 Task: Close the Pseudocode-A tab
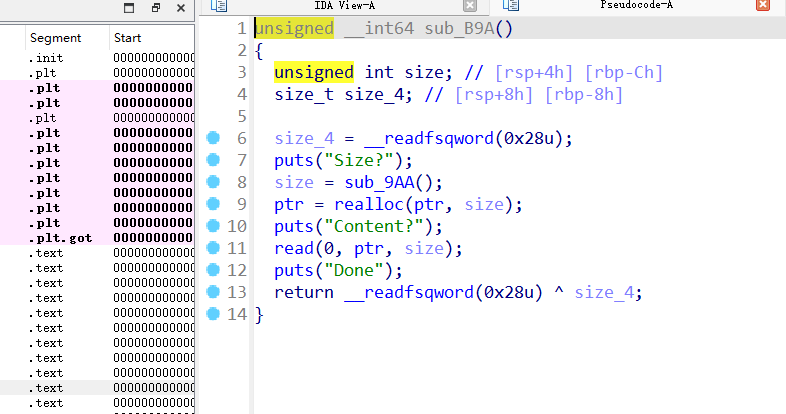click(763, 5)
